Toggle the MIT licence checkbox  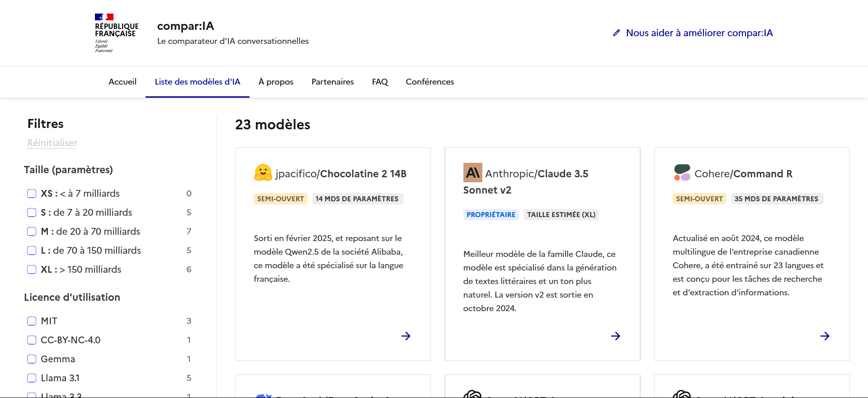click(32, 321)
